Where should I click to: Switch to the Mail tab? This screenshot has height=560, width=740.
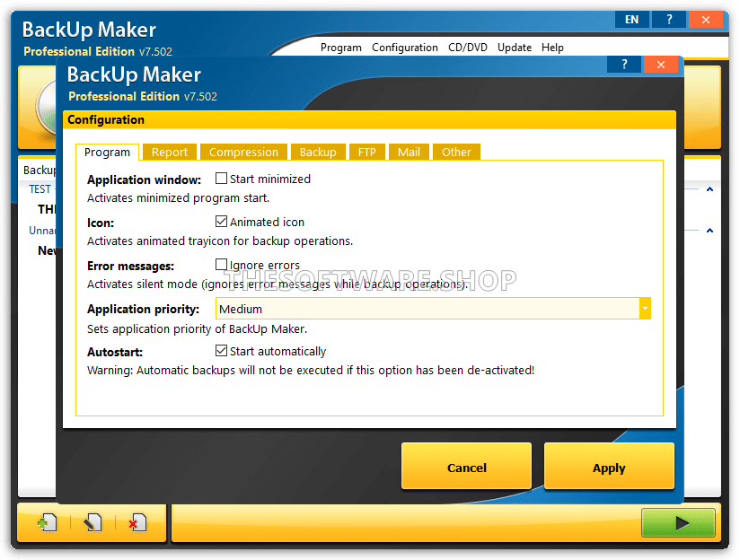click(409, 152)
